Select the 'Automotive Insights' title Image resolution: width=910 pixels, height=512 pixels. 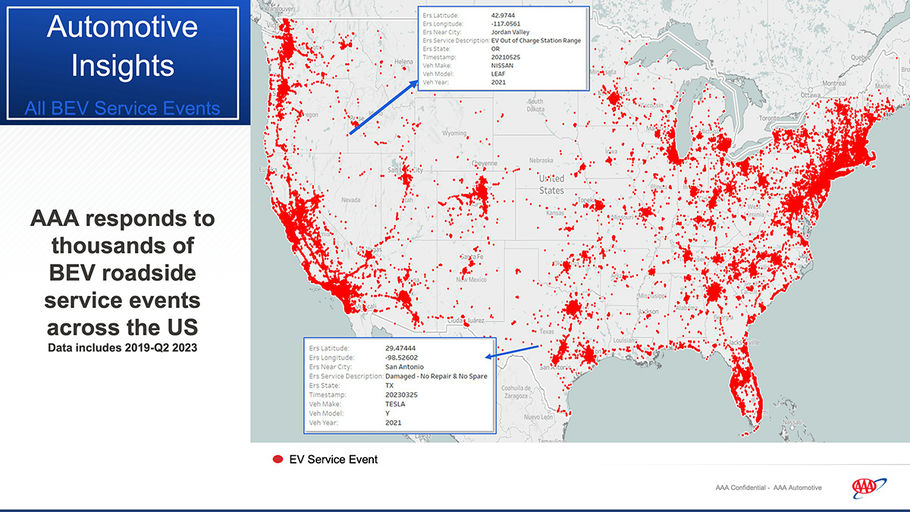click(122, 46)
